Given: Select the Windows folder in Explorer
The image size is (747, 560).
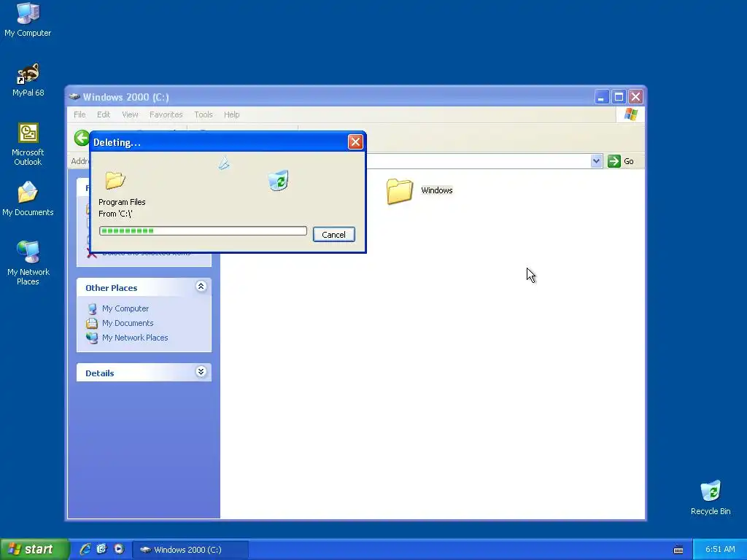Looking at the screenshot, I should point(419,191).
